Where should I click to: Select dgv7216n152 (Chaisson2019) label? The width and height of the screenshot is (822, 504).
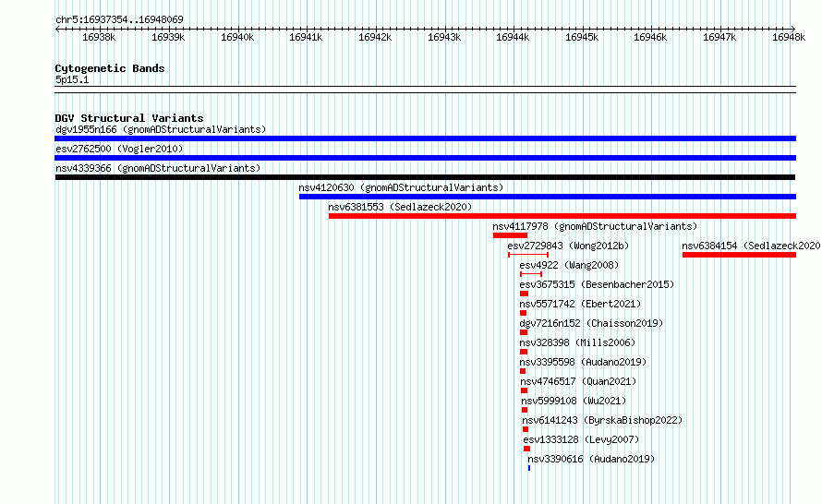[591, 323]
